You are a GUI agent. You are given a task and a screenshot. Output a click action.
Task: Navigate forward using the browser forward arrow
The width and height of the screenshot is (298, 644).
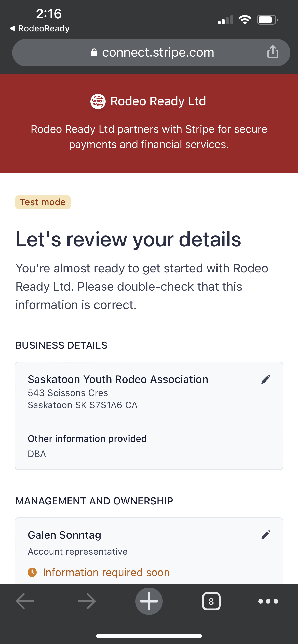(86, 601)
